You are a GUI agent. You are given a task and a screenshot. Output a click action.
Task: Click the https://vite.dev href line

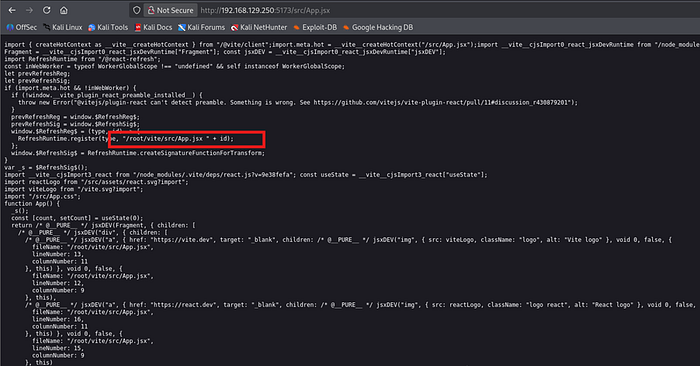click(348, 240)
